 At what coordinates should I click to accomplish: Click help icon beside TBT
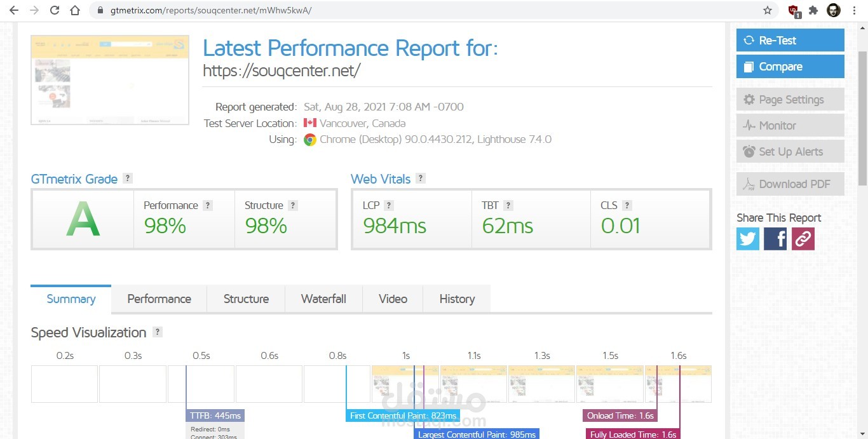[x=508, y=205]
